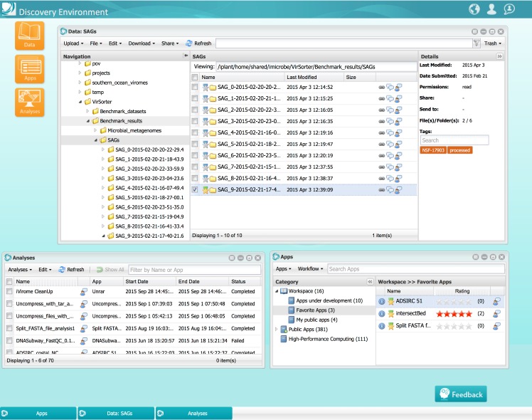
Task: Check the SAG_2 folder checkbox
Action: [195, 110]
